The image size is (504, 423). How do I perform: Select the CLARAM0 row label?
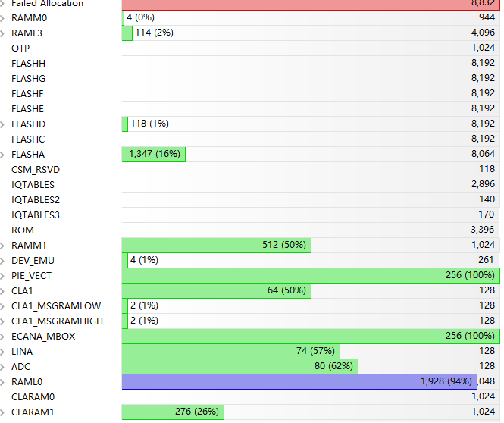[x=33, y=396]
